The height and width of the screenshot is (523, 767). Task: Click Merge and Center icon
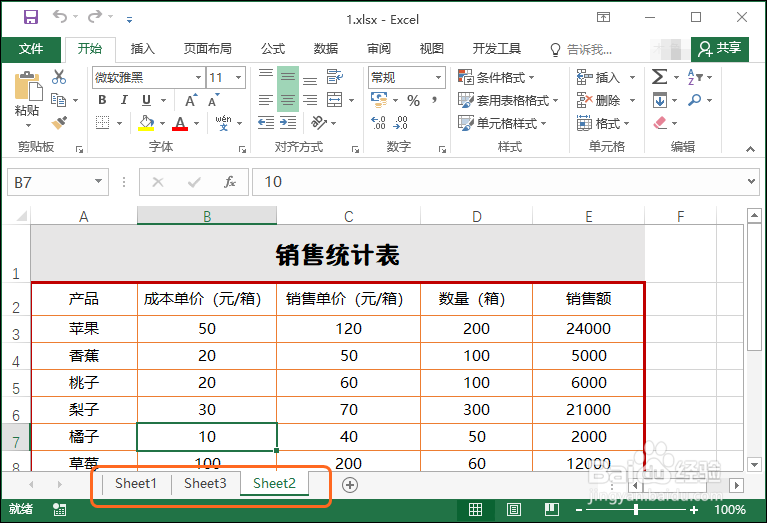coord(335,100)
